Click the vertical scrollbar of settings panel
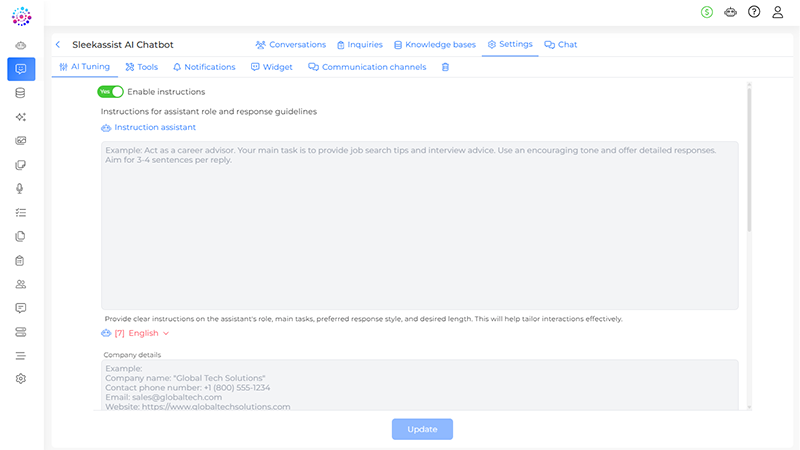The width and height of the screenshot is (800, 450). (x=749, y=160)
